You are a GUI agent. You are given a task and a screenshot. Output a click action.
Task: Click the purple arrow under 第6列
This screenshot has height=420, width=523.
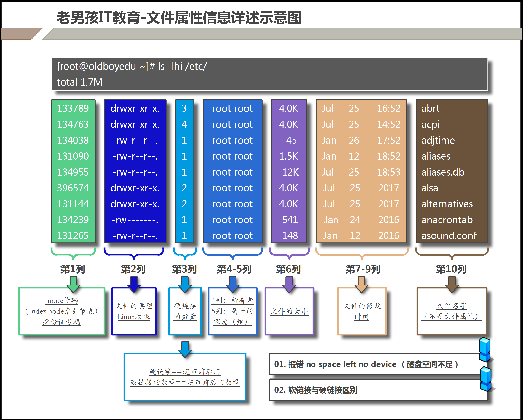pyautogui.click(x=289, y=284)
